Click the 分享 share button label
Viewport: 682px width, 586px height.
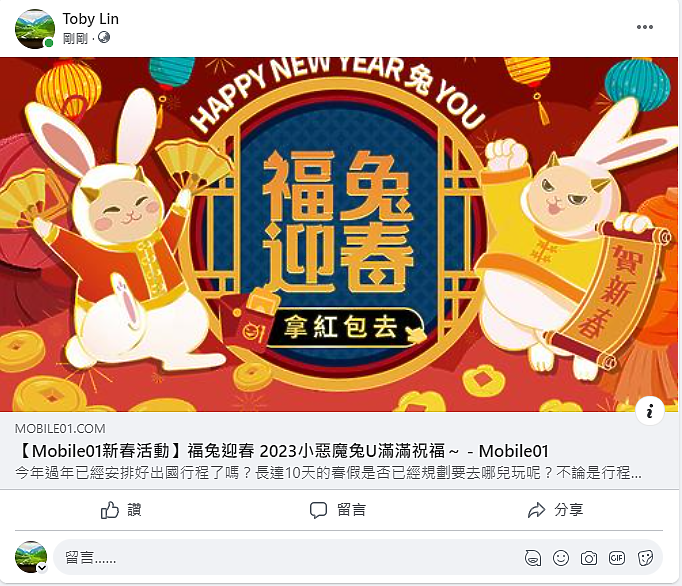tap(568, 510)
